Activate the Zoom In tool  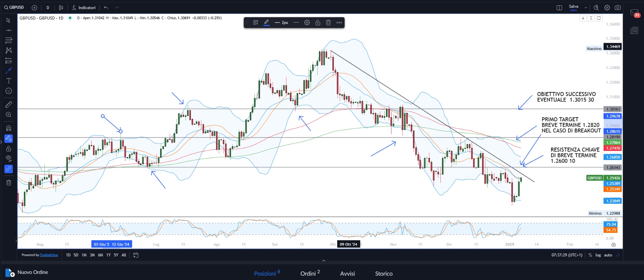click(8, 115)
